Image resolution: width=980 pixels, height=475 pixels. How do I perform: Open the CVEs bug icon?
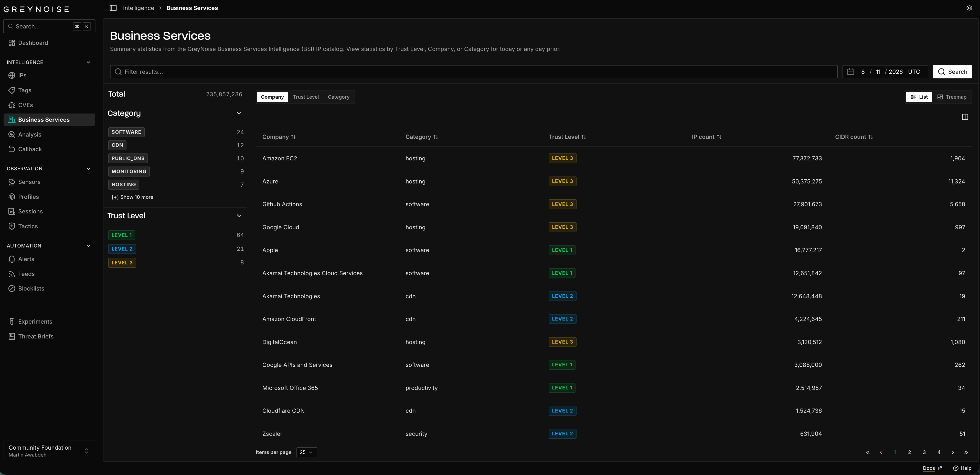click(12, 105)
